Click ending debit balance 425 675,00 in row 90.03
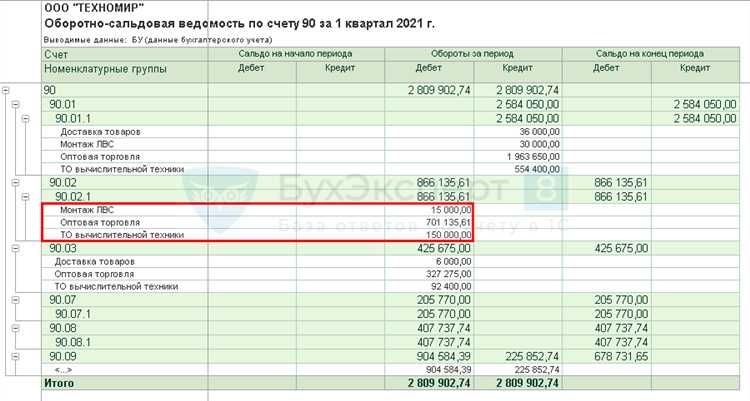 (x=621, y=248)
